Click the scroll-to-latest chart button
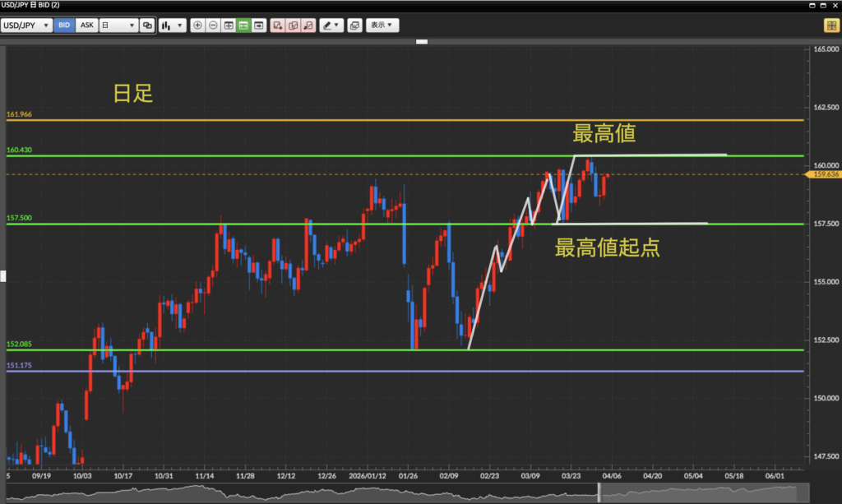 click(x=259, y=25)
